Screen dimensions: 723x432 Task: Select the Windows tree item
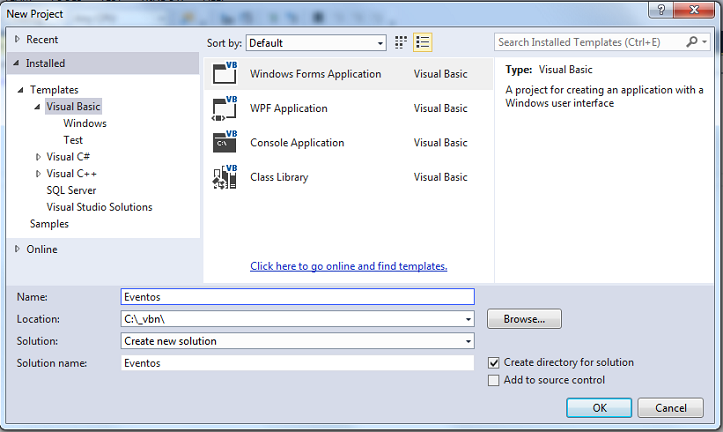pyautogui.click(x=85, y=124)
